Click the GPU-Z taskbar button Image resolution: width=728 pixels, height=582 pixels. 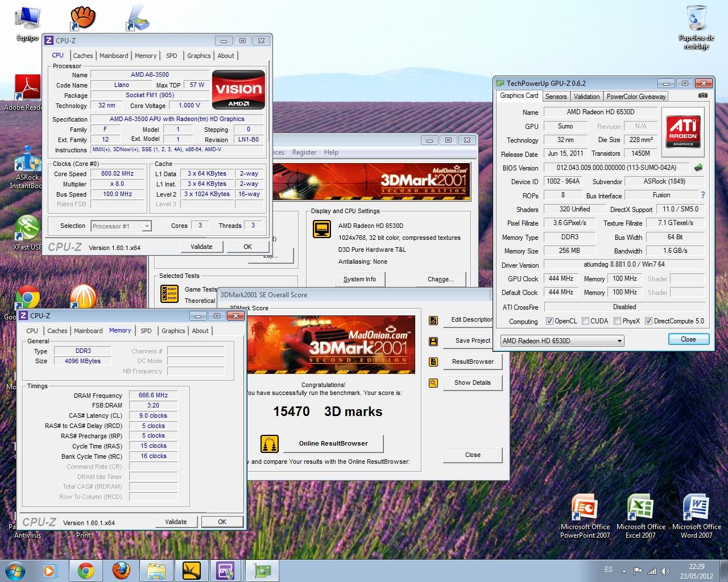pos(261,571)
